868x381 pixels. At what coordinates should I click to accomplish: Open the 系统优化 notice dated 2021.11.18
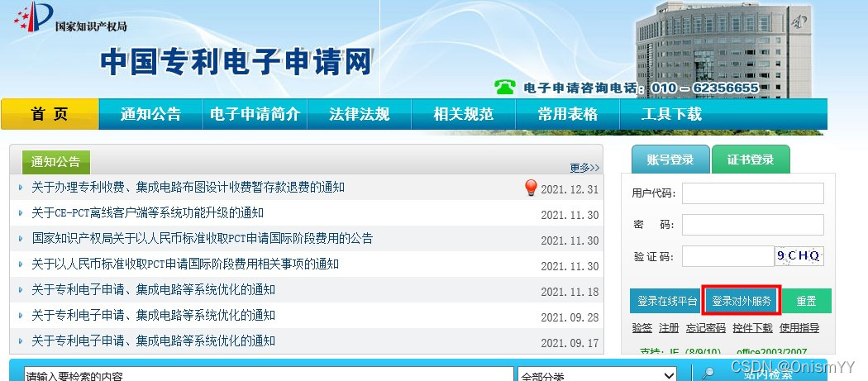pyautogui.click(x=153, y=289)
